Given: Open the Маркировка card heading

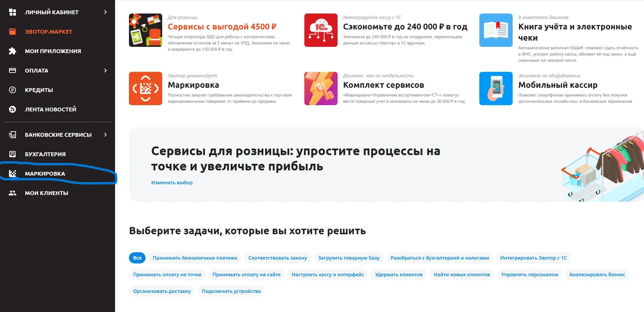Looking at the screenshot, I should tap(193, 85).
